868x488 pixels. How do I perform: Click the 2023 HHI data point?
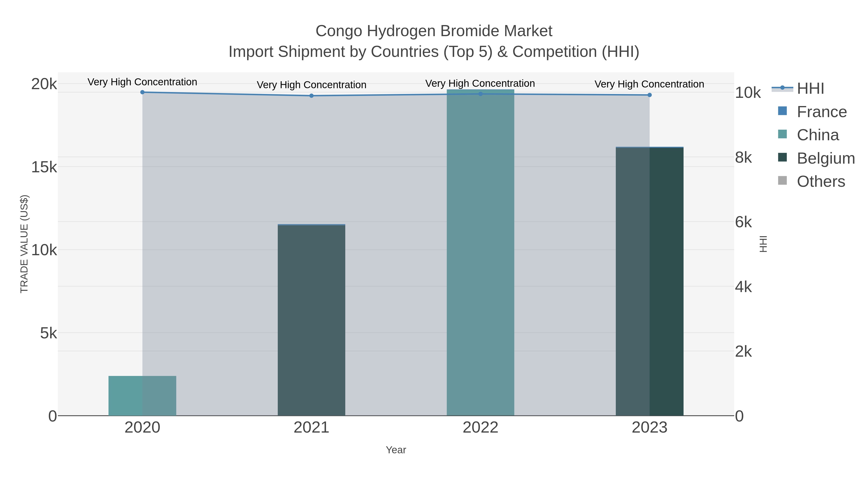click(x=650, y=95)
